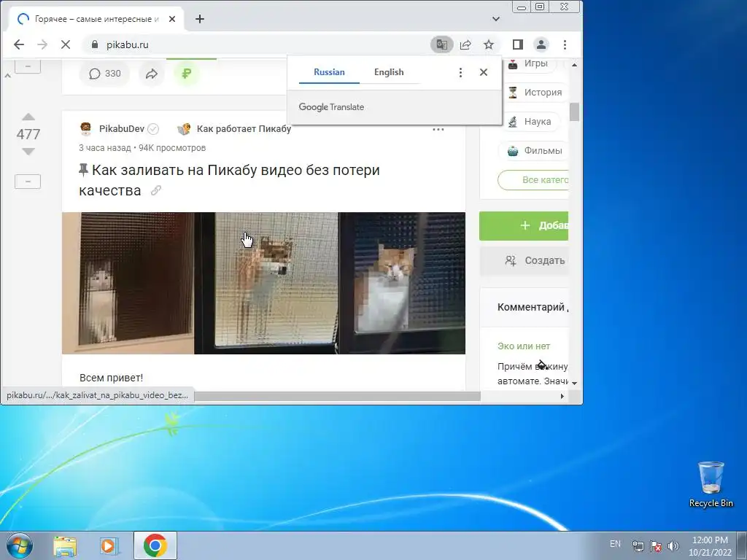Copy post link with chain icon
The width and height of the screenshot is (747, 560).
click(156, 191)
